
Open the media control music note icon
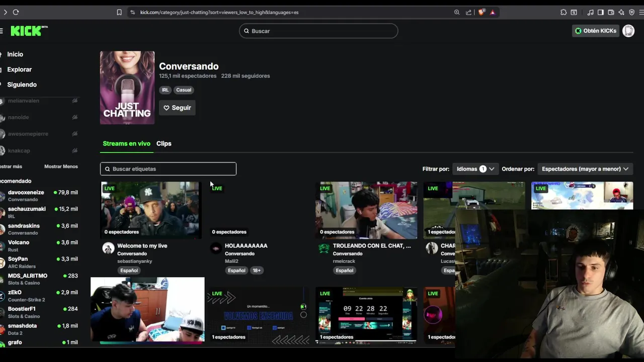tap(591, 12)
